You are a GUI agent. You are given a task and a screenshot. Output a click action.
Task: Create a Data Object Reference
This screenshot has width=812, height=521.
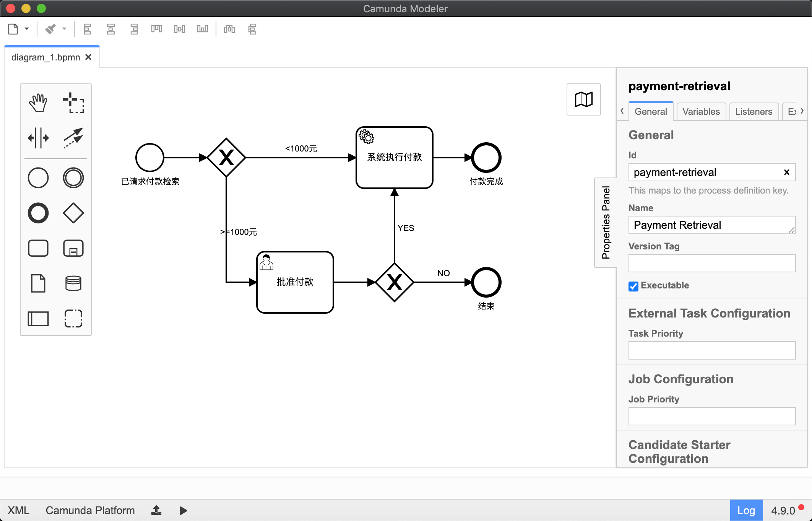pyautogui.click(x=38, y=283)
